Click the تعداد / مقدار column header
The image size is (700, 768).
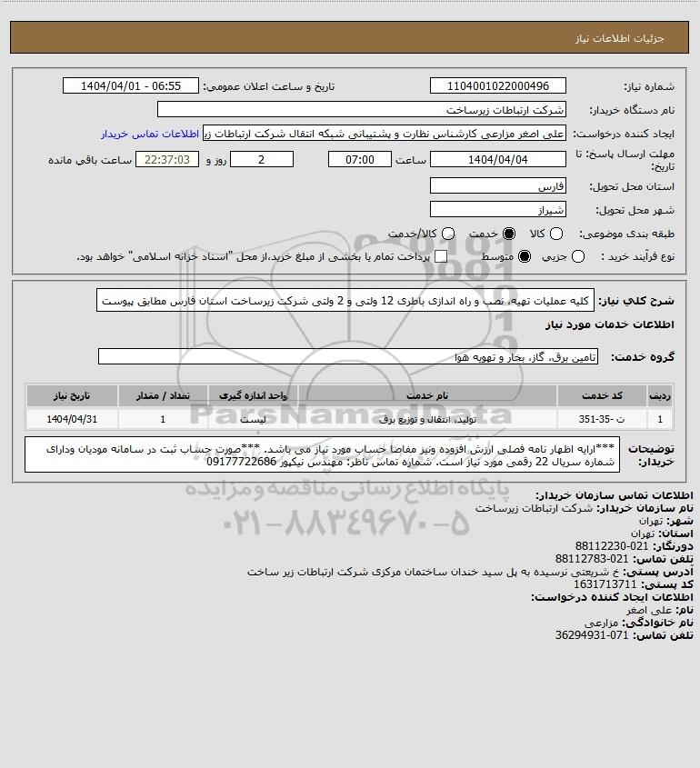point(163,395)
